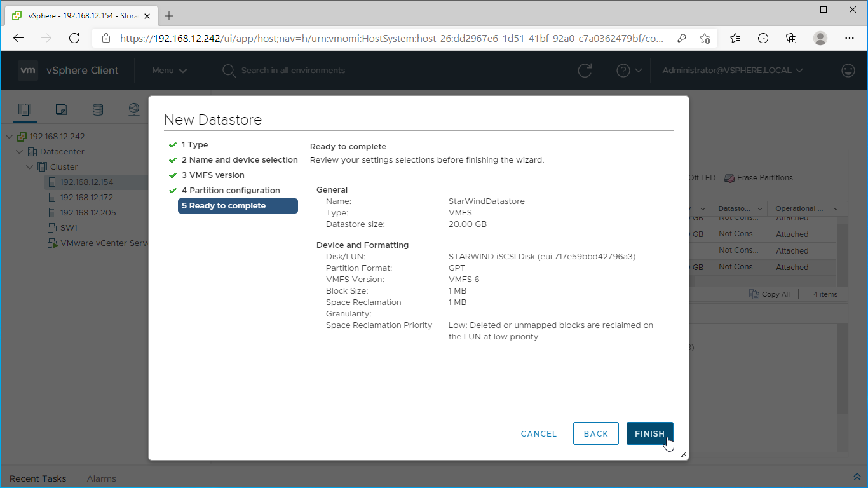This screenshot has height=488, width=868.
Task: Go to step 3 VMFS version
Action: pyautogui.click(x=212, y=175)
